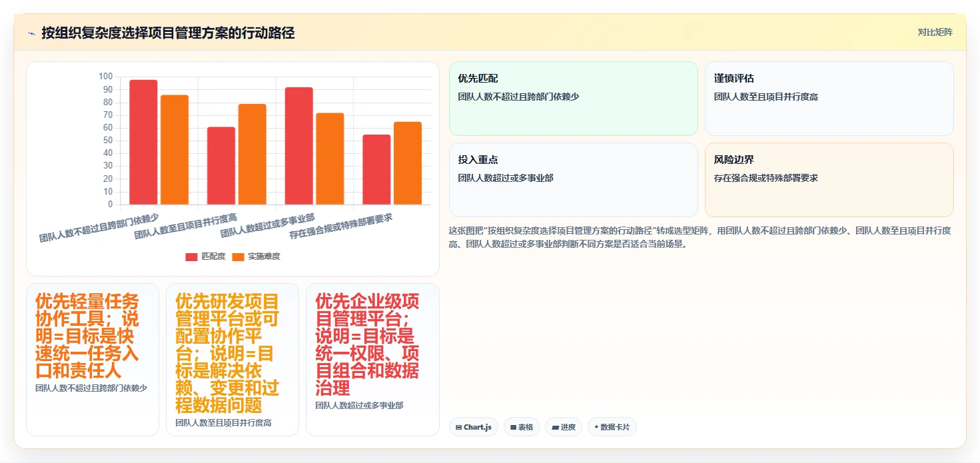Image resolution: width=980 pixels, height=463 pixels.
Task: Click the 进度 chip
Action: pyautogui.click(x=564, y=427)
